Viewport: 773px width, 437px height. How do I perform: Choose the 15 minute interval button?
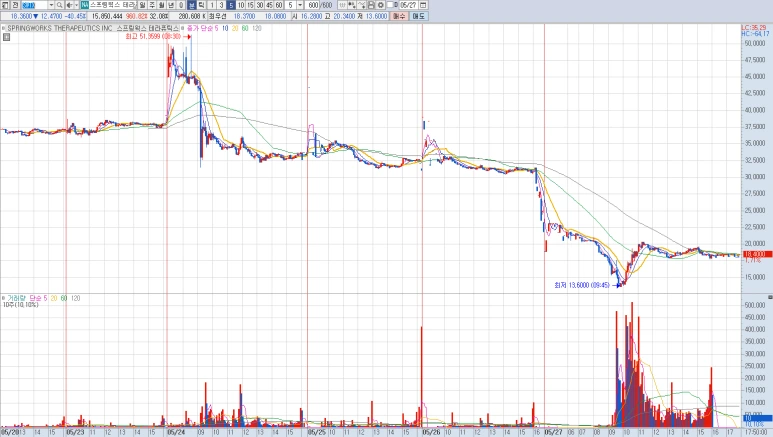tap(250, 5)
